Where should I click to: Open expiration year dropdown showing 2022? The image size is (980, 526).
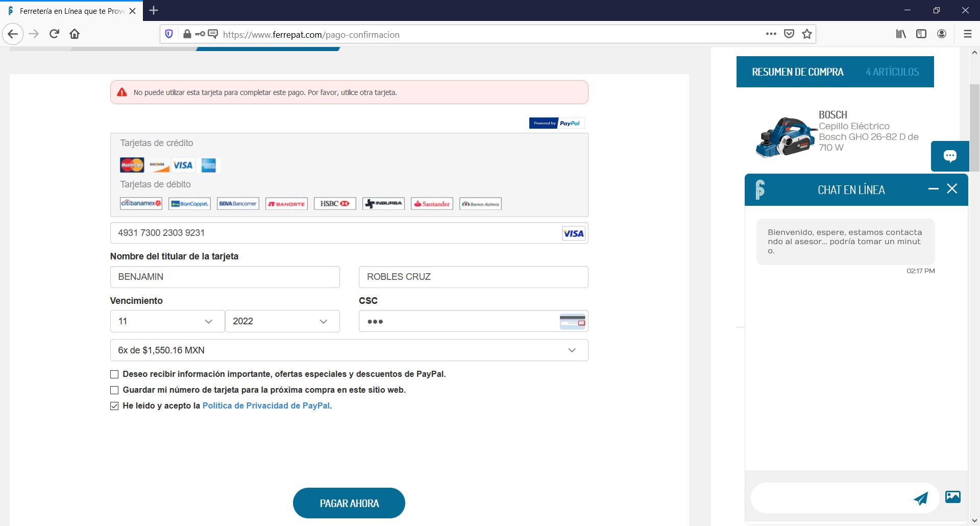282,321
